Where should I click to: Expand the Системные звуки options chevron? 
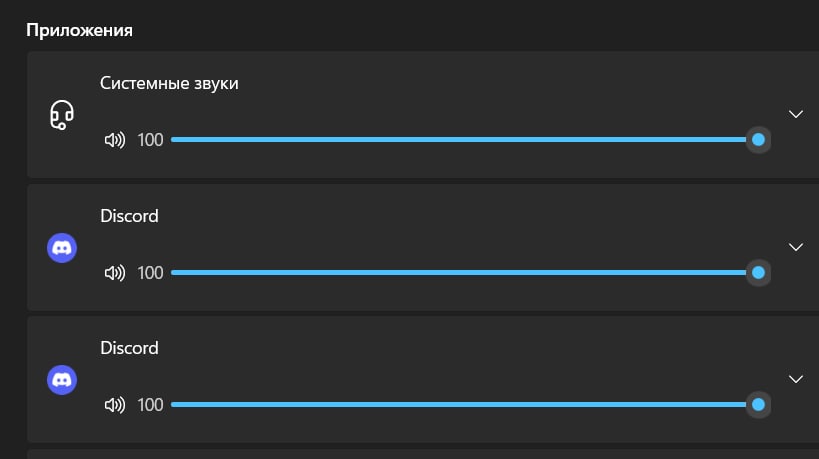[x=795, y=114]
